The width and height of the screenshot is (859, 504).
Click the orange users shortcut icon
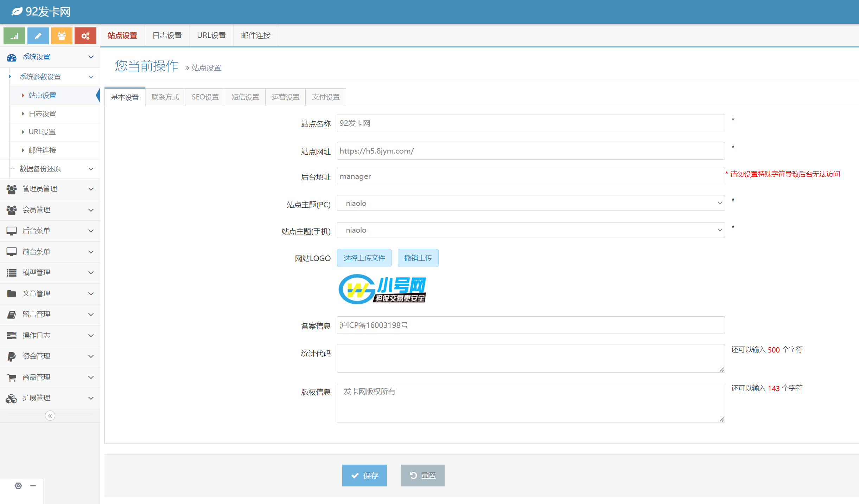pyautogui.click(x=62, y=36)
